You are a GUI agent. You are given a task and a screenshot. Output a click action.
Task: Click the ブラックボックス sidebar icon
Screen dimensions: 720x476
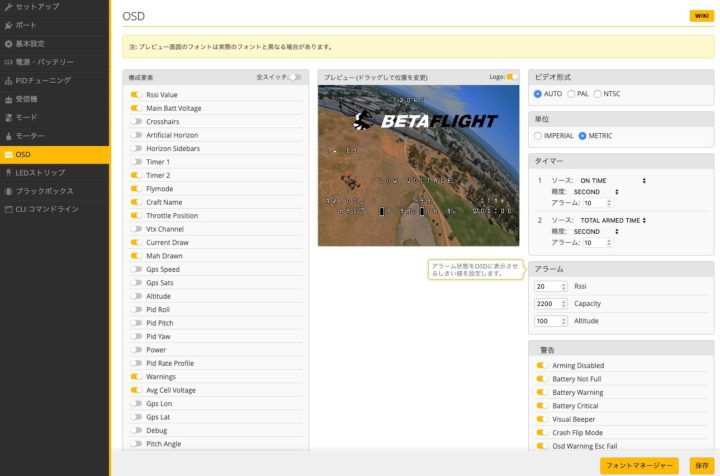(x=9, y=190)
